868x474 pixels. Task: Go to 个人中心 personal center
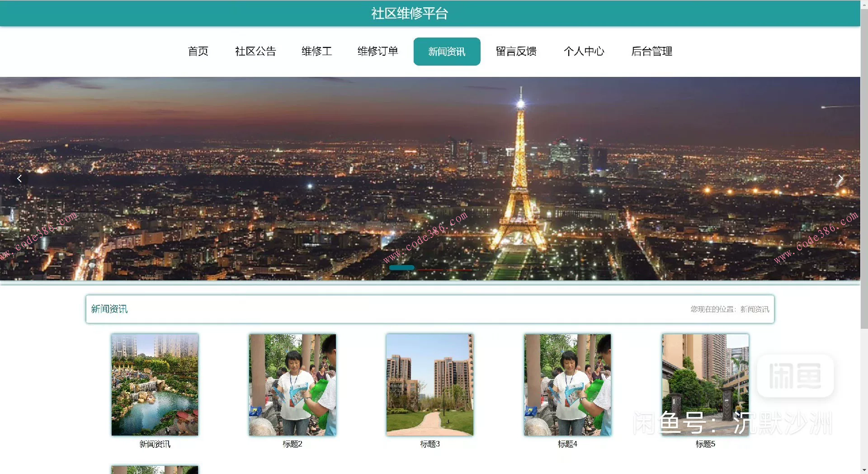coord(584,52)
